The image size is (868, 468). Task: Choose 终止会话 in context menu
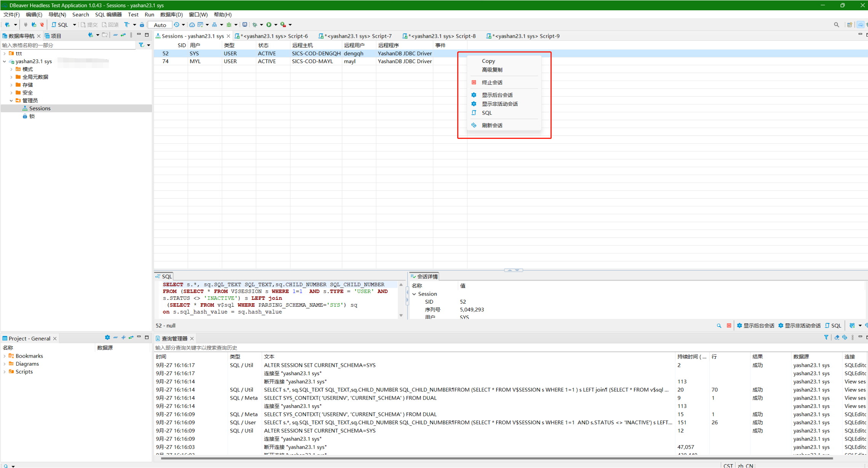point(504,83)
